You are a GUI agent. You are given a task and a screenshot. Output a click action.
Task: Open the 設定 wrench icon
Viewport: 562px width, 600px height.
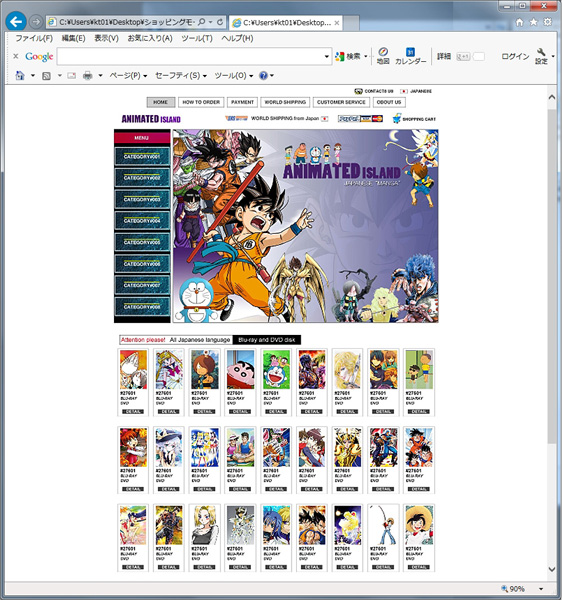541,56
